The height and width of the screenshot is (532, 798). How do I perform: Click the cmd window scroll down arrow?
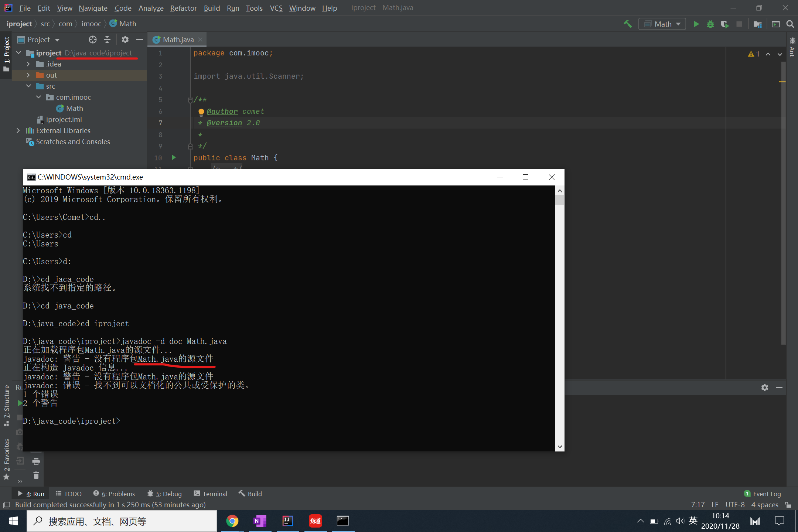tap(560, 447)
